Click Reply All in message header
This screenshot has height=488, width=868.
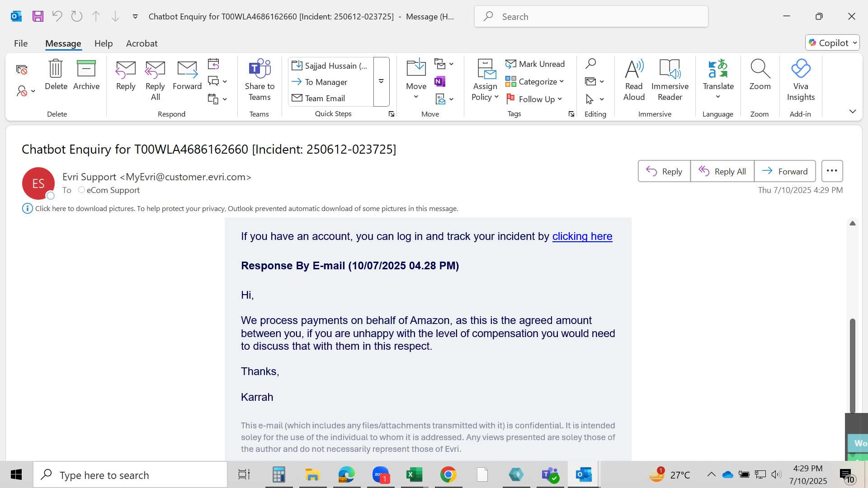(722, 171)
